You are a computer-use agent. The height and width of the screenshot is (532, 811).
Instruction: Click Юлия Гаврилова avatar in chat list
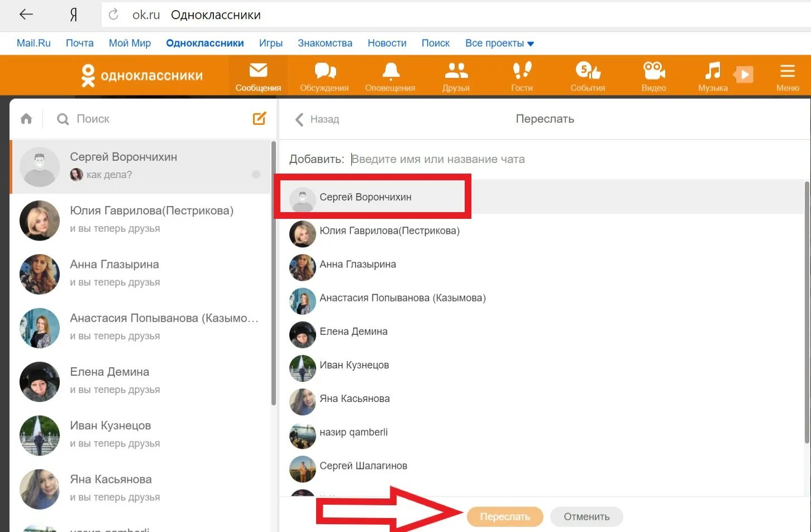pyautogui.click(x=40, y=221)
